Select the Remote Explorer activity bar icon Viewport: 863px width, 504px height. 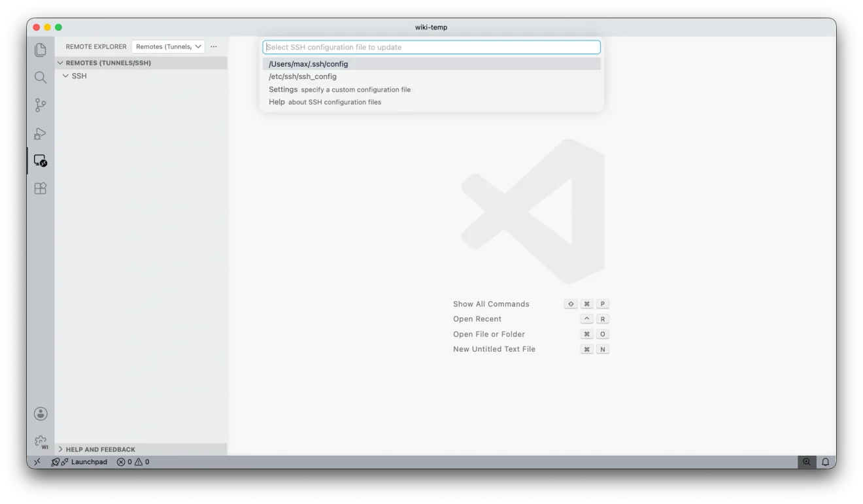point(41,160)
